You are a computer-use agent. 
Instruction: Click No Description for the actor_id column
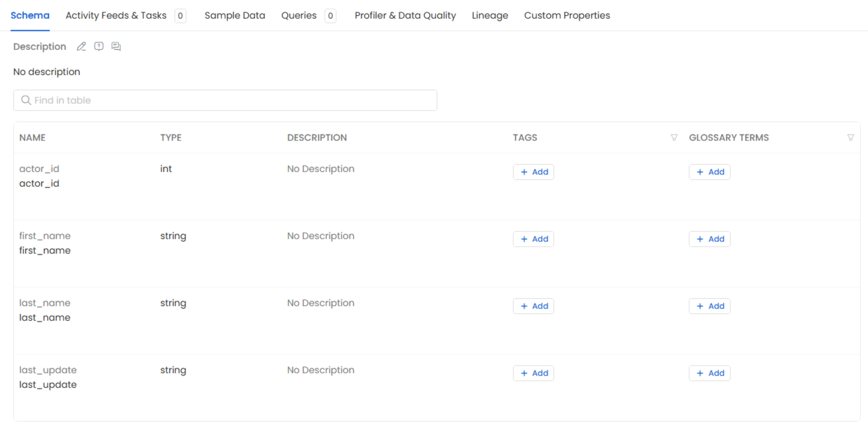click(321, 169)
